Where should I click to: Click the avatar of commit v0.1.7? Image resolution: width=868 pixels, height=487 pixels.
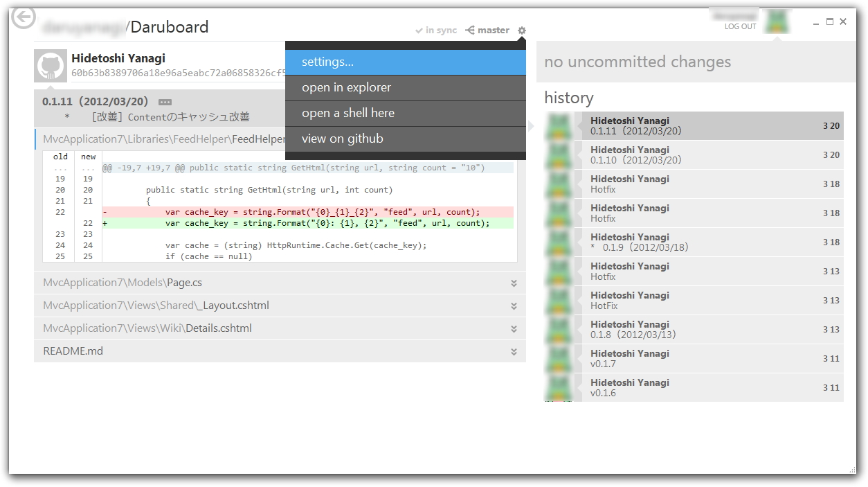(x=559, y=359)
